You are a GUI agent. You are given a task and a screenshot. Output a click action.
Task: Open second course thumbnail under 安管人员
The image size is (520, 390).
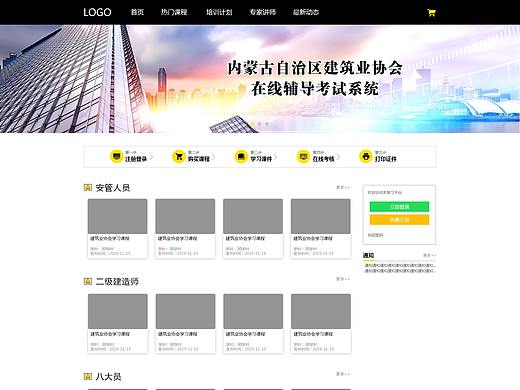coord(185,216)
